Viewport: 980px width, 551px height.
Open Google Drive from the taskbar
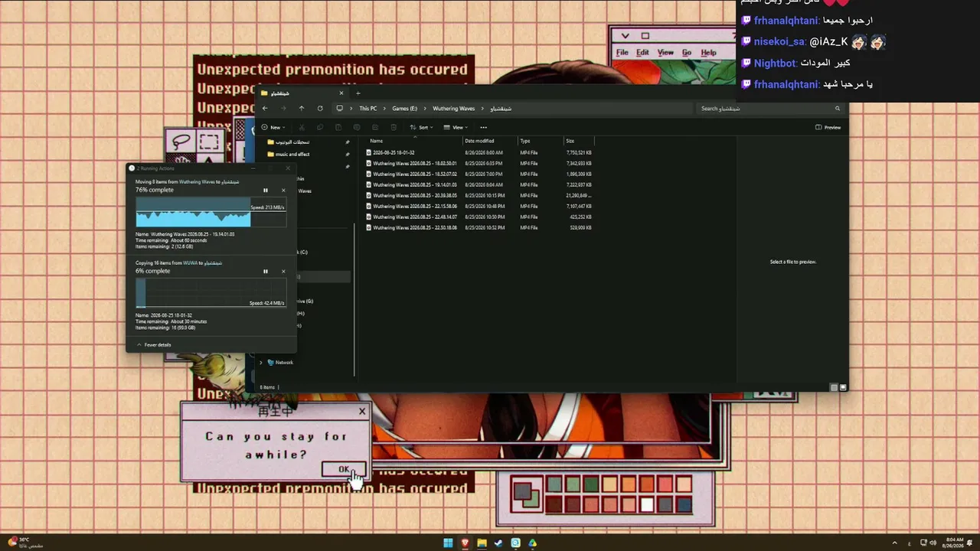(532, 543)
